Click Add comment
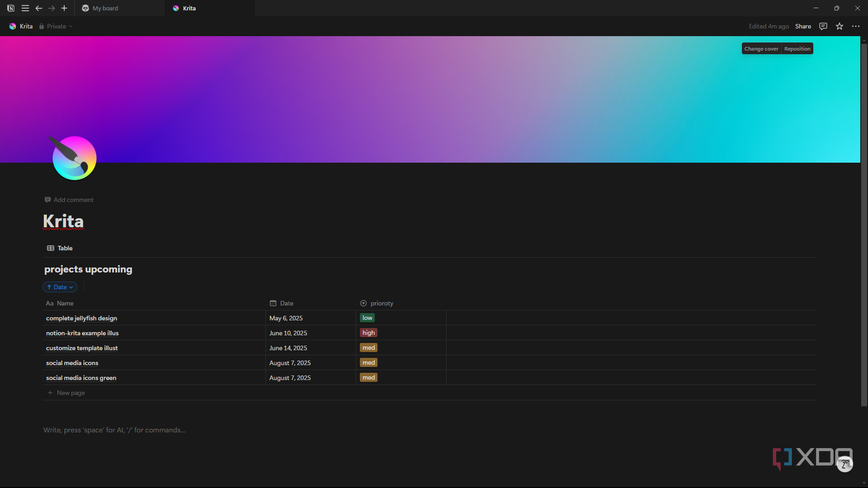 69,200
